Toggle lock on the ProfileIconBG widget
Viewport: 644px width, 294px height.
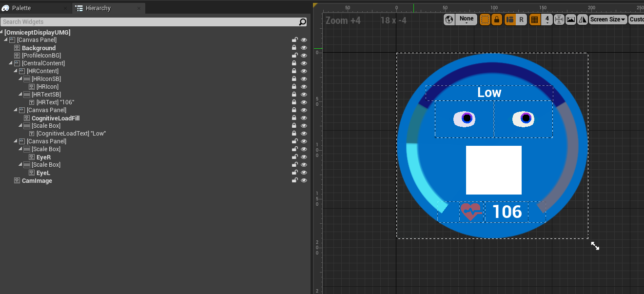[294, 56]
